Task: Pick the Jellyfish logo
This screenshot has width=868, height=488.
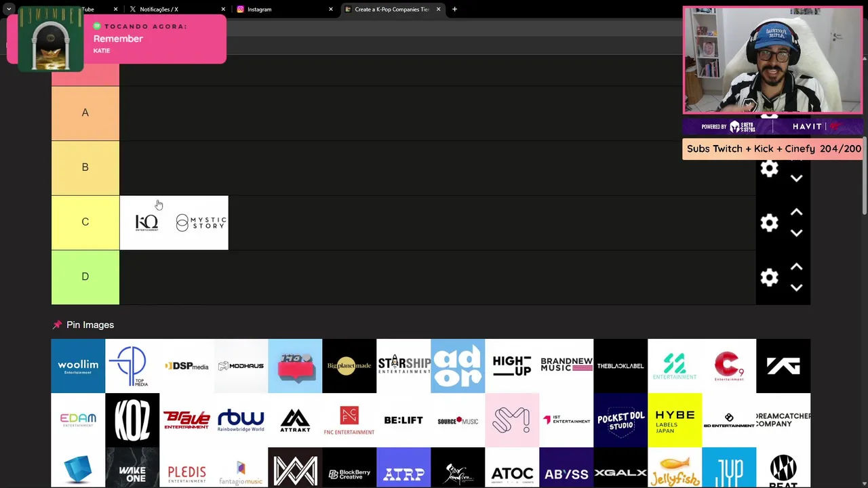Action: (675, 468)
